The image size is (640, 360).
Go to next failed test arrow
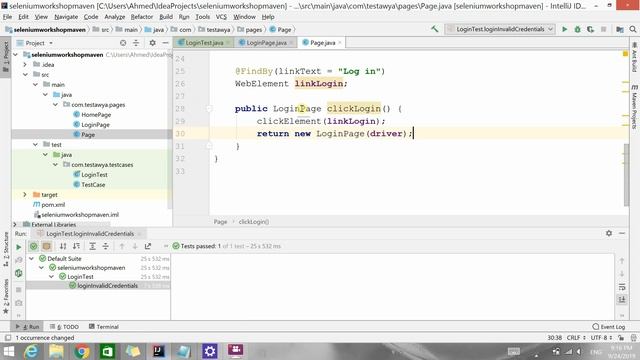point(135,246)
